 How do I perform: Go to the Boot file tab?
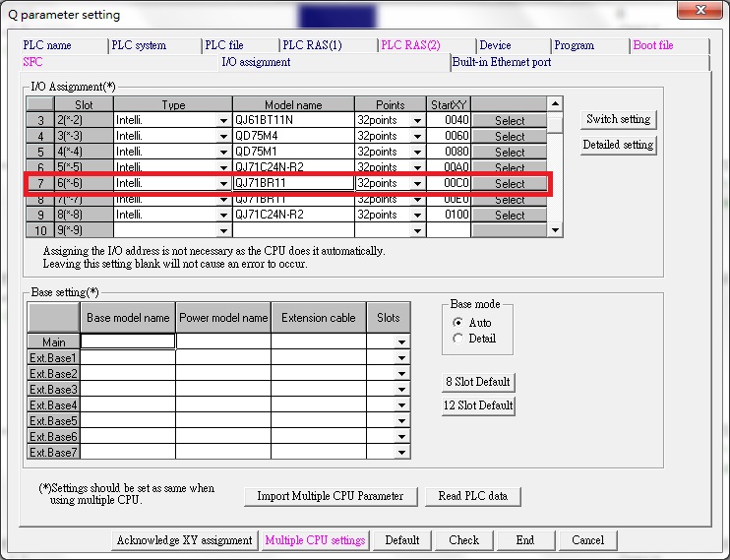(653, 45)
